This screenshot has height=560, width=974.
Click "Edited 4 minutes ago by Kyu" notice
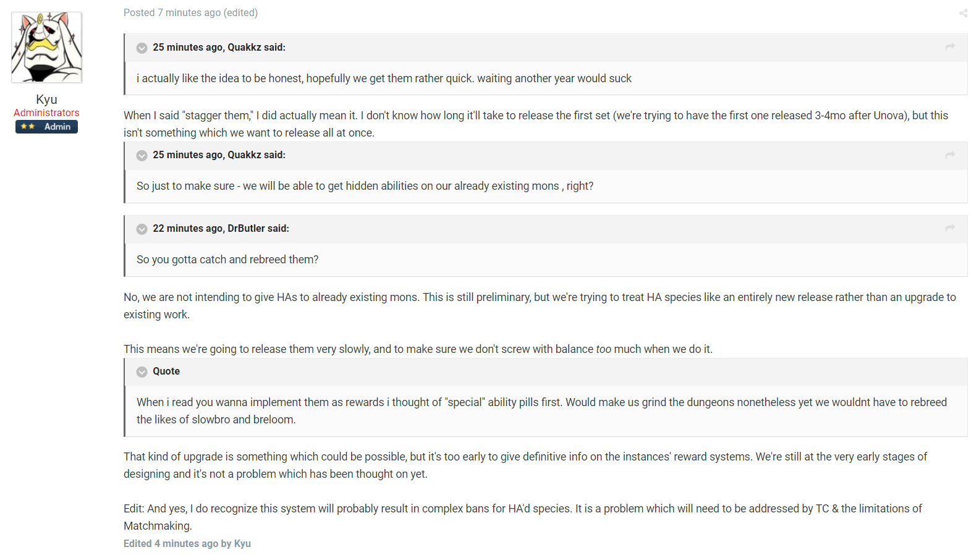click(x=187, y=544)
